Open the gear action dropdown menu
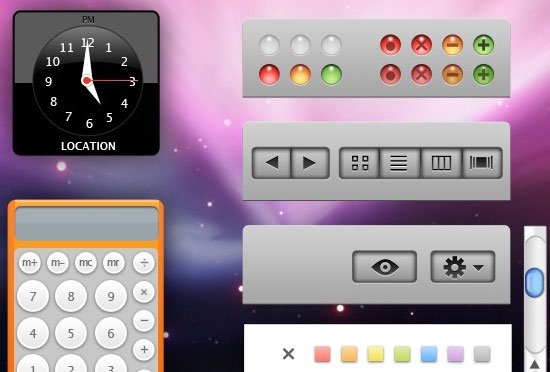 (x=463, y=266)
